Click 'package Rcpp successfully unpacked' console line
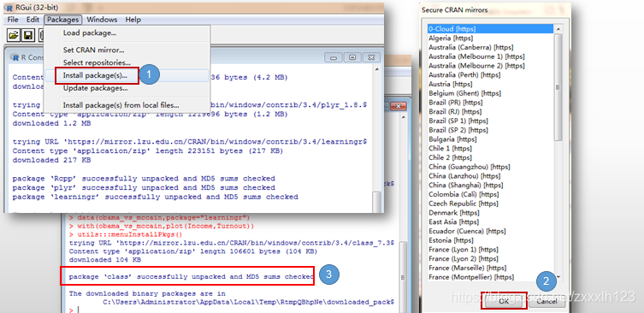Screen dimensions: 644x313 144,178
